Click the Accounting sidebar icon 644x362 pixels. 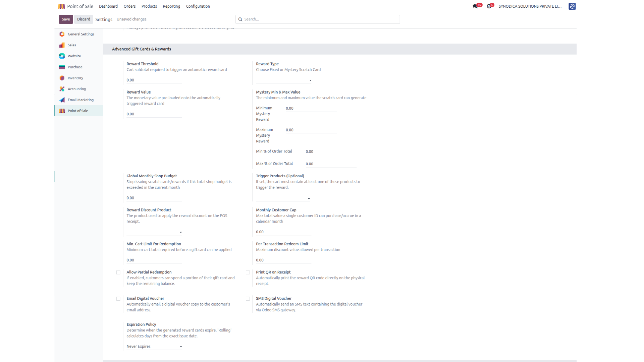62,89
